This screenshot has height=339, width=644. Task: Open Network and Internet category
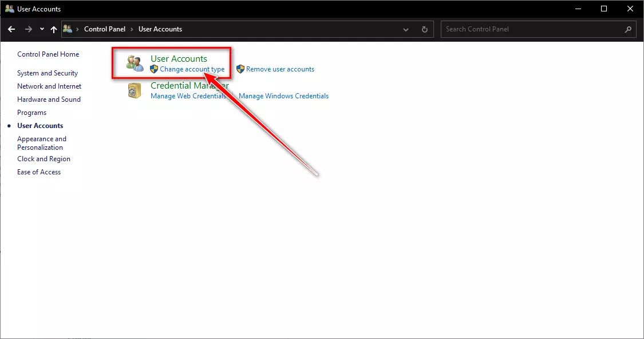(49, 86)
